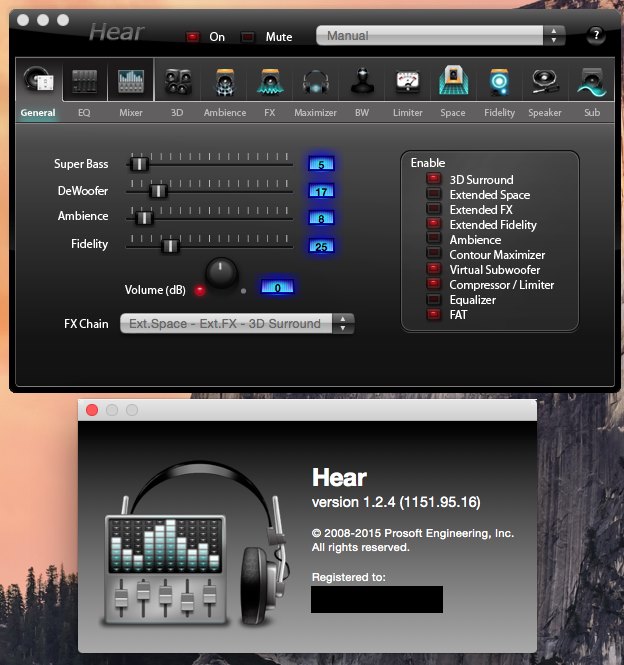Switch to the General tab label
Viewport: 624px width, 665px height.
pos(38,113)
